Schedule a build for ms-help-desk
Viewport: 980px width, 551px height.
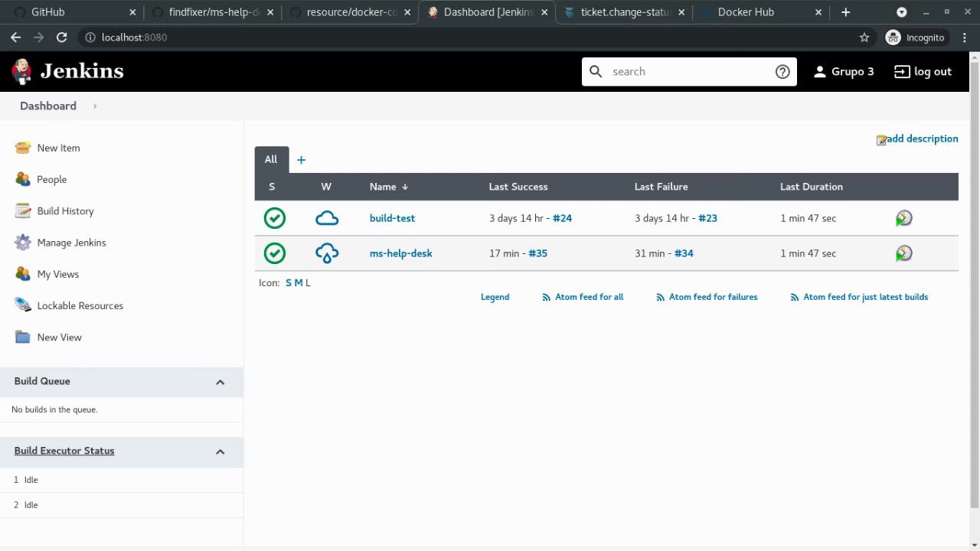click(903, 253)
